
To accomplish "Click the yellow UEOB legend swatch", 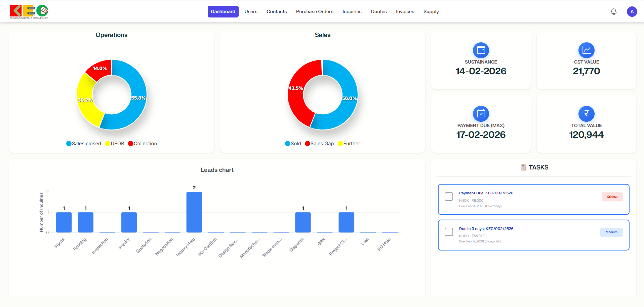I will (x=108, y=144).
